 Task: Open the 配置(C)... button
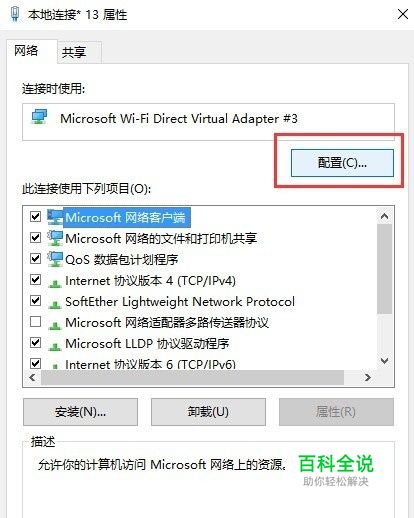342,163
